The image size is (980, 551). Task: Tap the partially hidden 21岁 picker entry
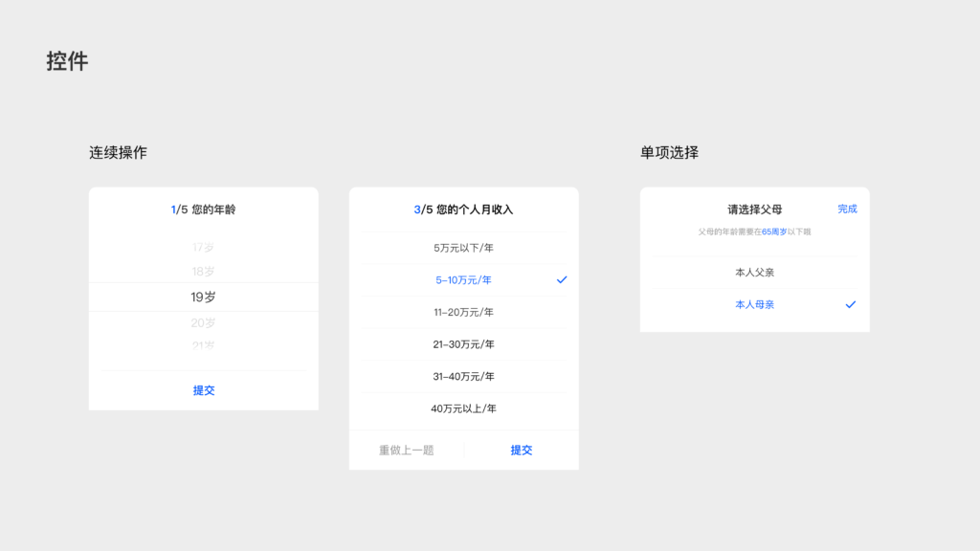[203, 345]
